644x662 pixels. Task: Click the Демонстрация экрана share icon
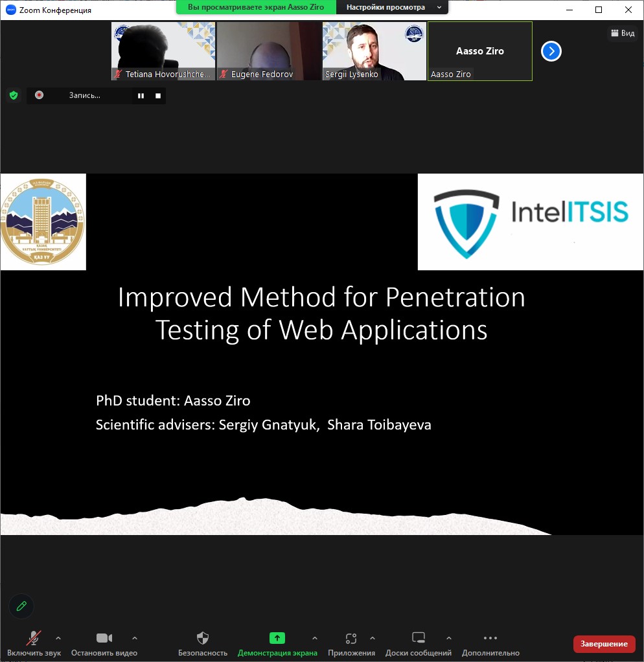[277, 638]
